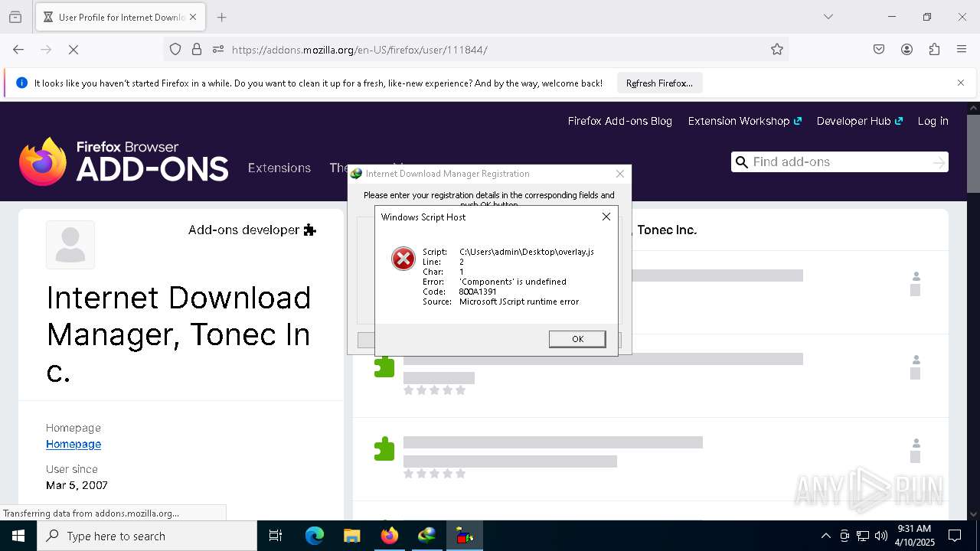Stop loading the current page
The image size is (980, 551).
coord(73,50)
